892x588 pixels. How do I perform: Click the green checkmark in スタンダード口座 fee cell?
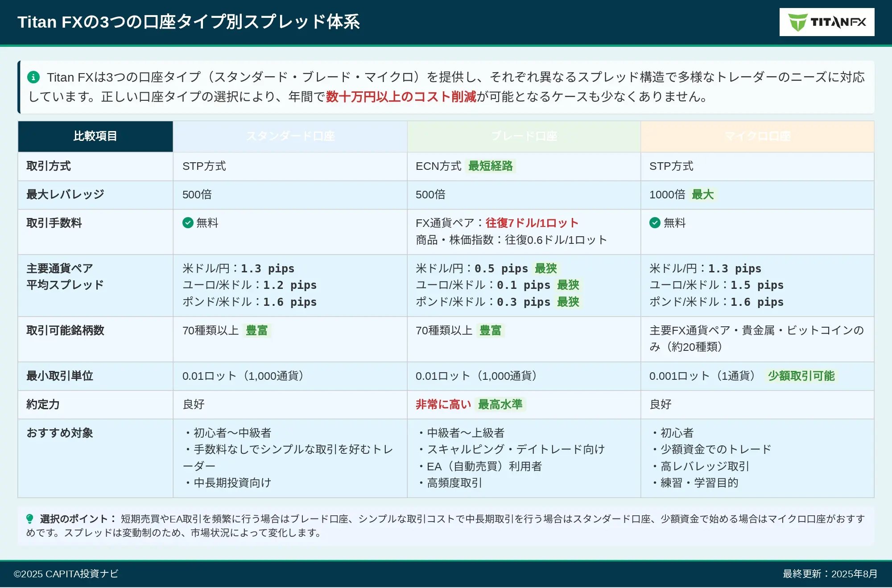[188, 223]
